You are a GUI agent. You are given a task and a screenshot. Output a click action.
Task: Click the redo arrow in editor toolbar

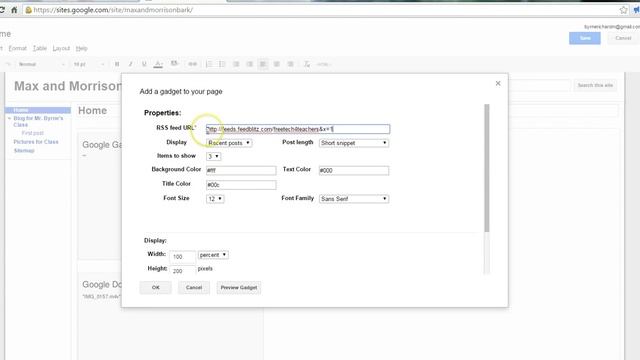pos(8,64)
